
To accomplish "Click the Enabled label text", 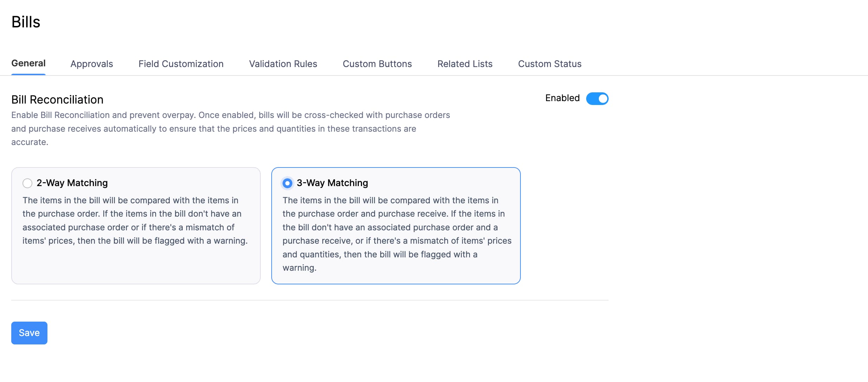I will (562, 98).
